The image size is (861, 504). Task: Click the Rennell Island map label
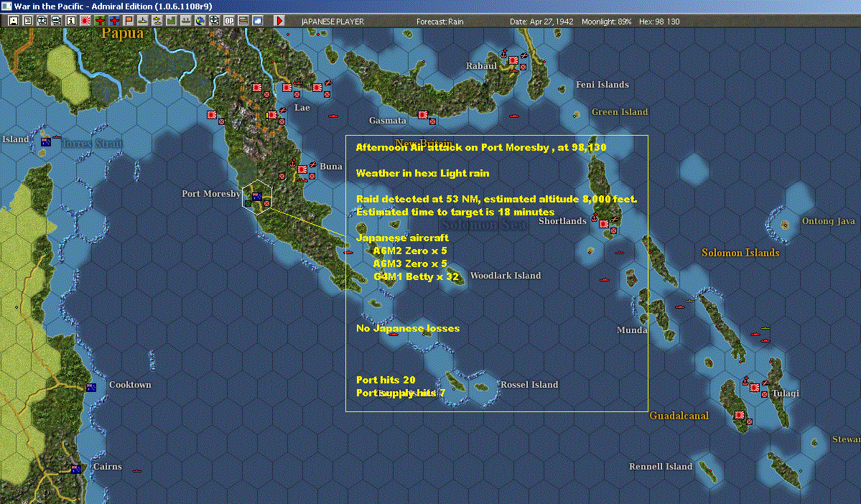[x=661, y=467]
